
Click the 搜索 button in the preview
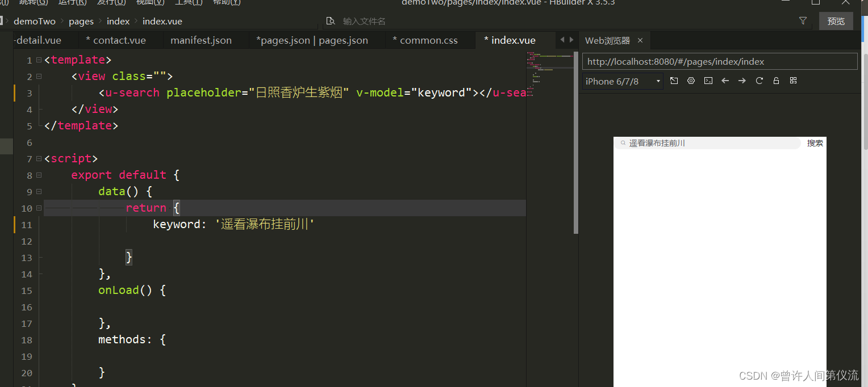click(x=815, y=143)
